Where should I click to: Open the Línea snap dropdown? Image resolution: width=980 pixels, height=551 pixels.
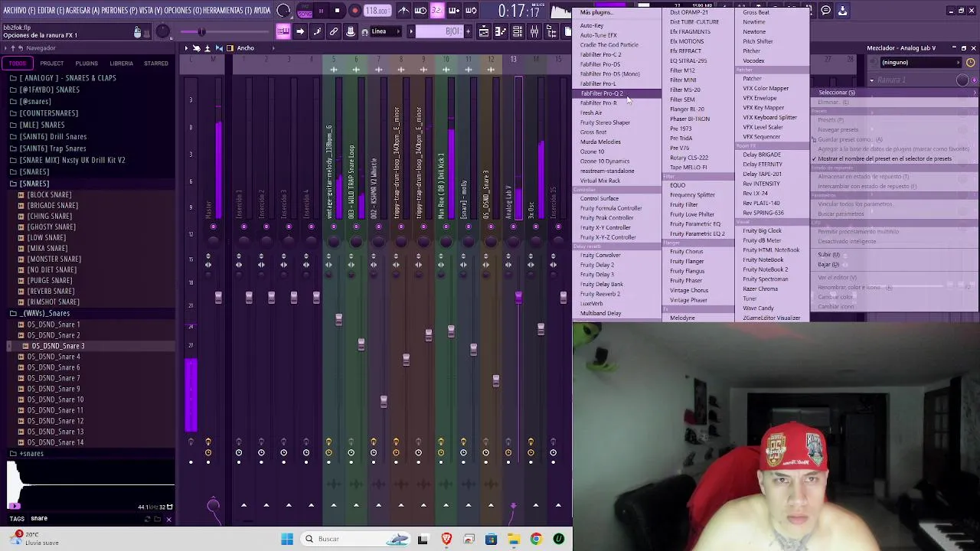pos(387,31)
